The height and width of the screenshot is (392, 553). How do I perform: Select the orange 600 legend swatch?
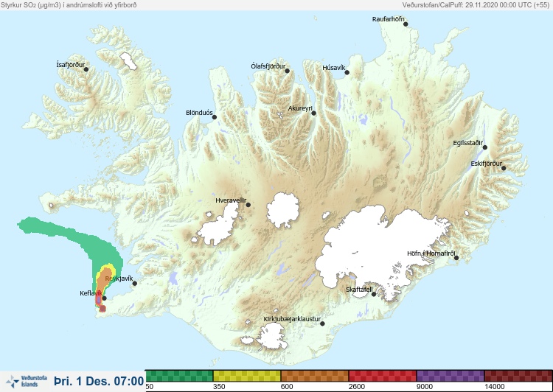(315, 376)
